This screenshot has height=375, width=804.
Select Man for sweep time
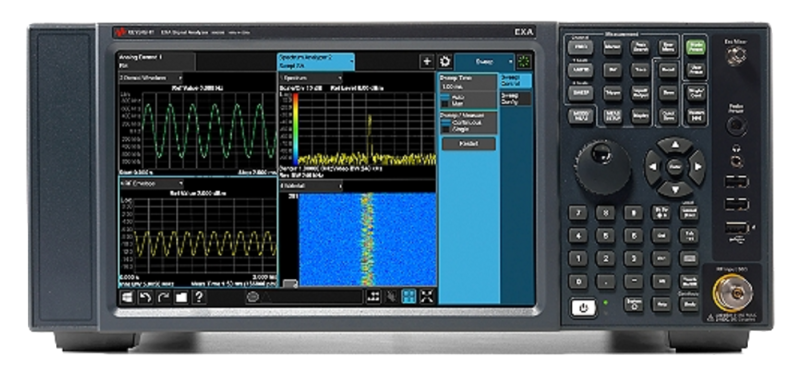coord(452,103)
